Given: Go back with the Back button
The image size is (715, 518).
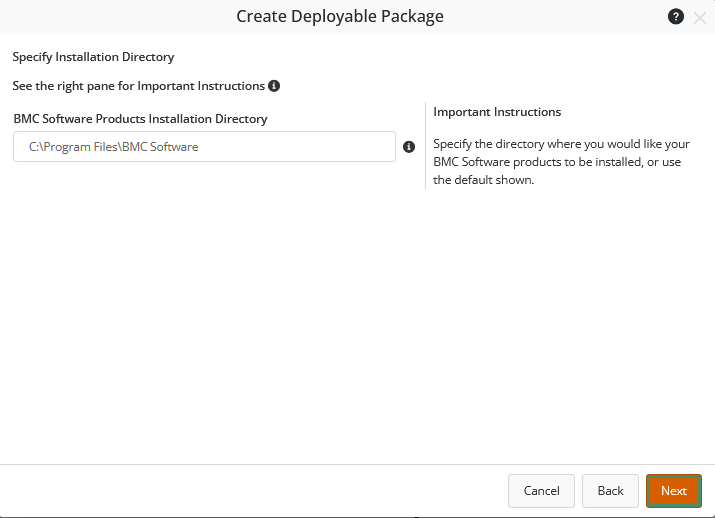Looking at the screenshot, I should (x=610, y=491).
